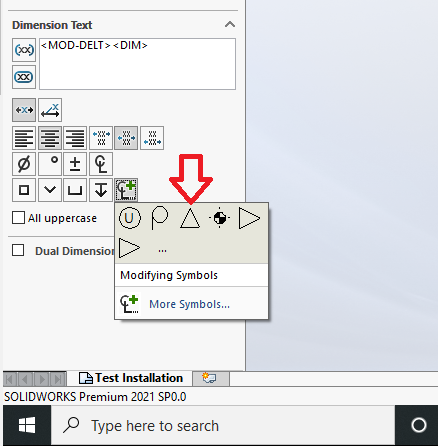Insert the circled U symbol
This screenshot has height=446, width=438.
(130, 218)
